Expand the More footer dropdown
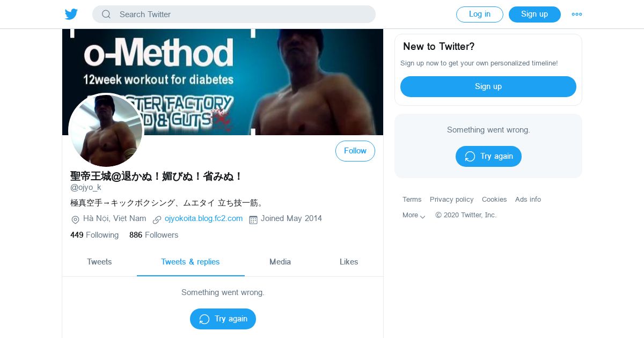 click(x=414, y=215)
